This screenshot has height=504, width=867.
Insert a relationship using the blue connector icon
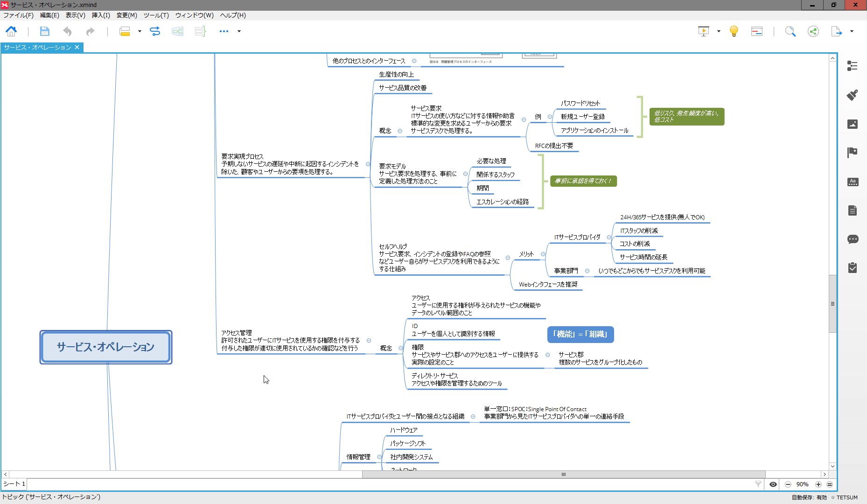coord(155,31)
